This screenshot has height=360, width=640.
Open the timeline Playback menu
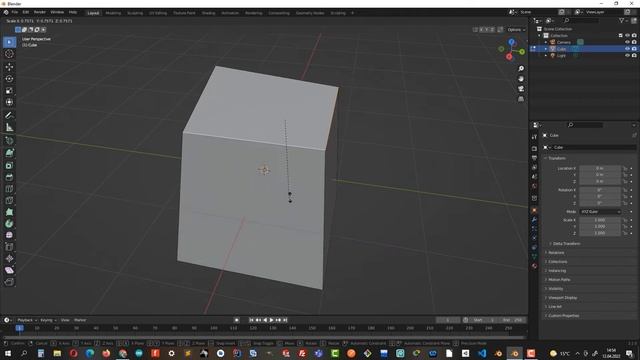pyautogui.click(x=27, y=320)
